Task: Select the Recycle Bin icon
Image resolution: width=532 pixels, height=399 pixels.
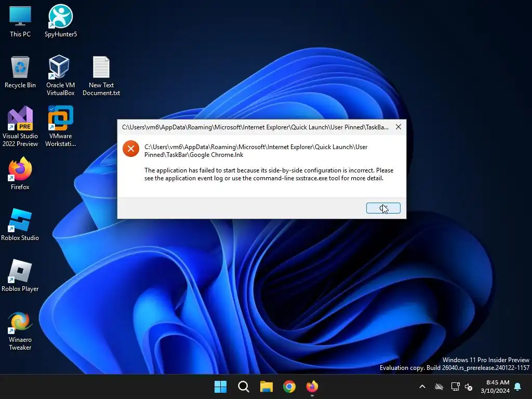Action: [20, 72]
